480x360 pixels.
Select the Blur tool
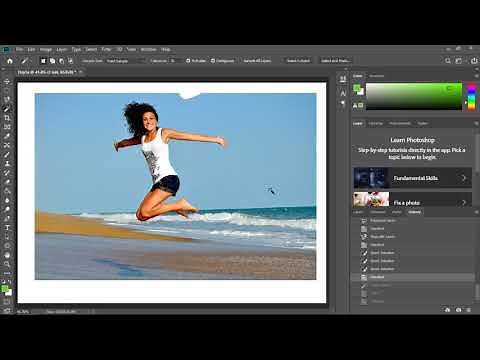coord(7,200)
